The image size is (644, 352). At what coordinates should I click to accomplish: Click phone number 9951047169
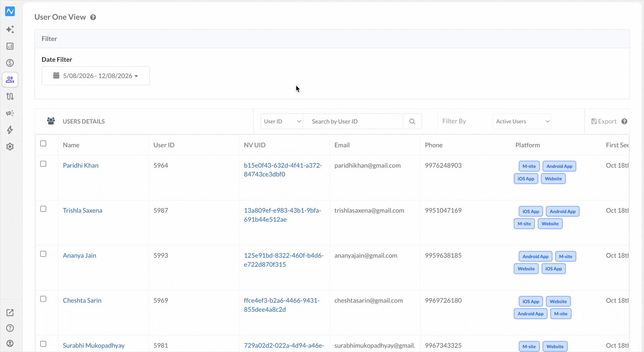(x=443, y=210)
